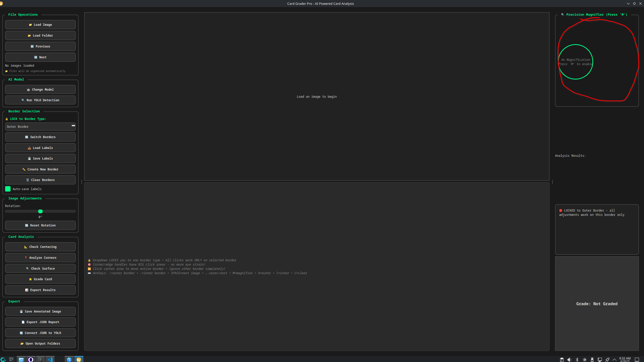The width and height of the screenshot is (644, 362).
Task: Click Load Folder button
Action: click(40, 35)
